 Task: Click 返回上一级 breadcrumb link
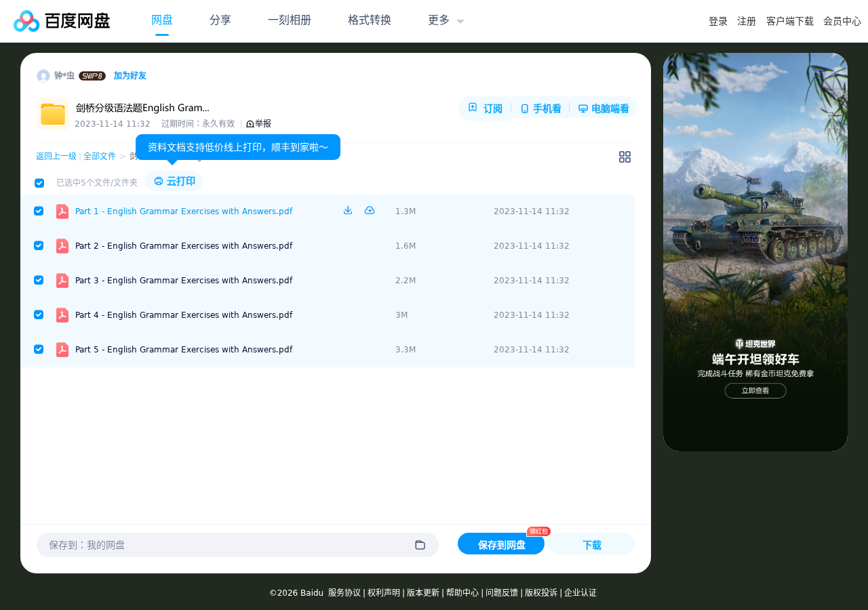[x=56, y=157]
